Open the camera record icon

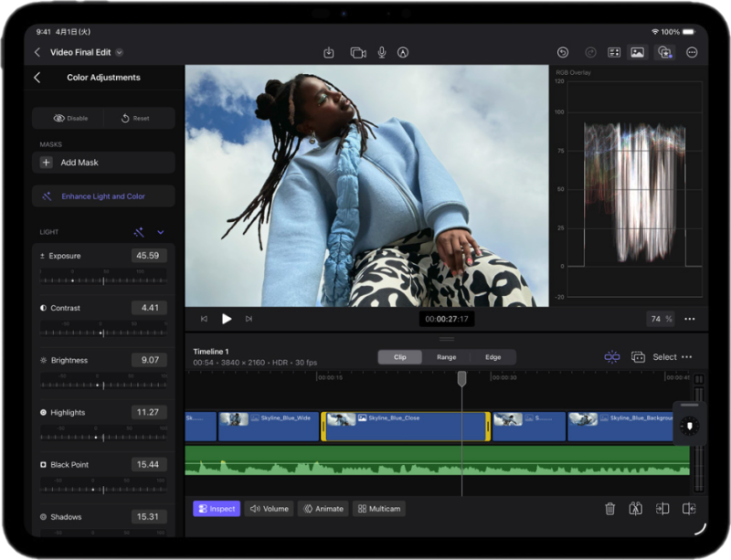point(357,53)
